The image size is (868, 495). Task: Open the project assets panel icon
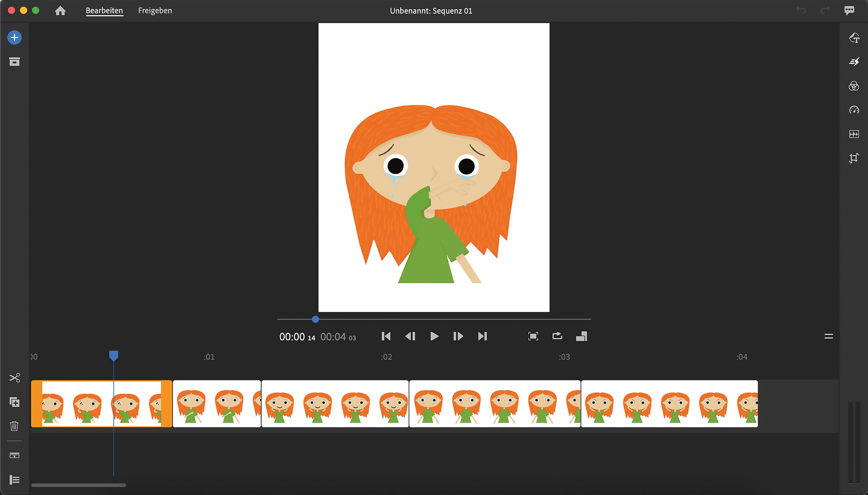click(14, 62)
